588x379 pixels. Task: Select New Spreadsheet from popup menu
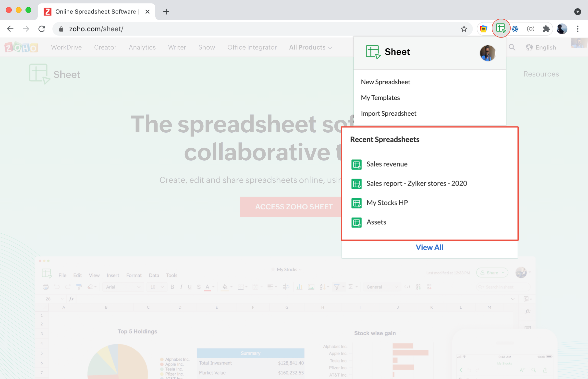385,82
